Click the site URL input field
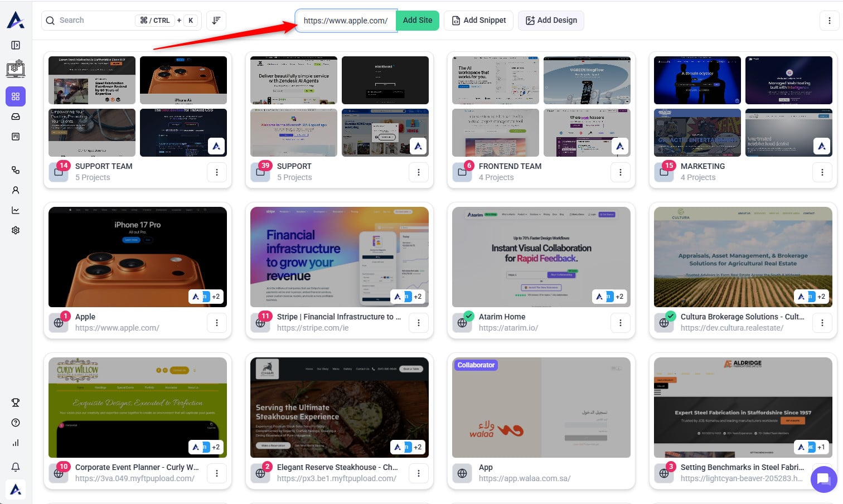Image resolution: width=843 pixels, height=504 pixels. pyautogui.click(x=346, y=21)
